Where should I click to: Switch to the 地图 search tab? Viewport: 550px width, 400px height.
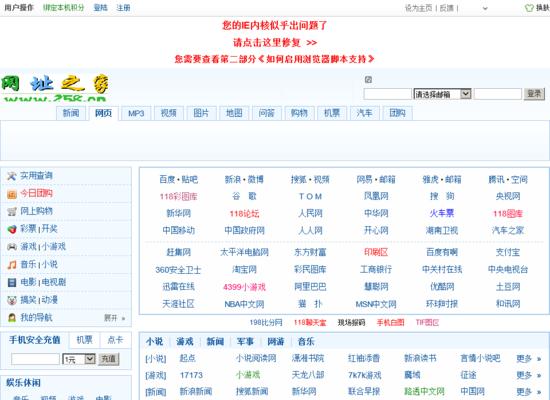234,113
